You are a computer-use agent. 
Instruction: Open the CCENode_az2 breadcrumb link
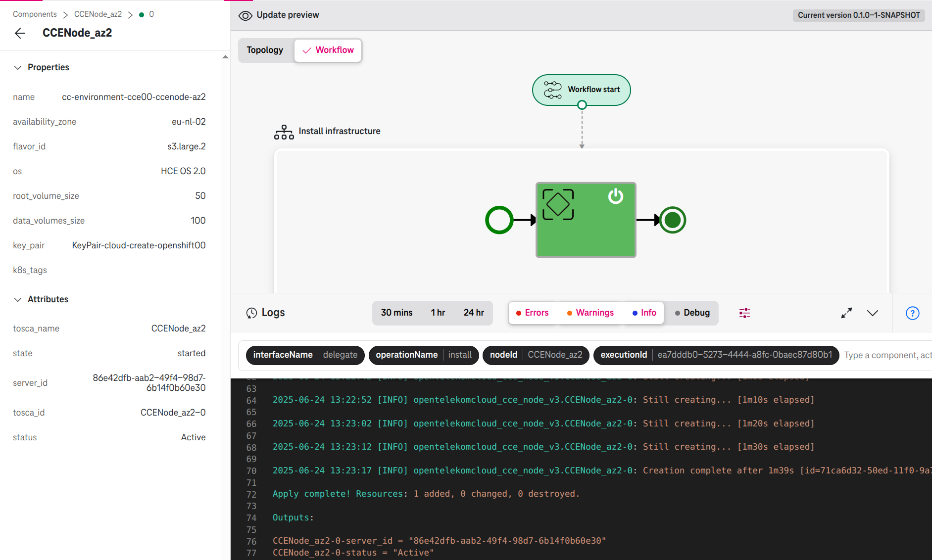pyautogui.click(x=98, y=14)
